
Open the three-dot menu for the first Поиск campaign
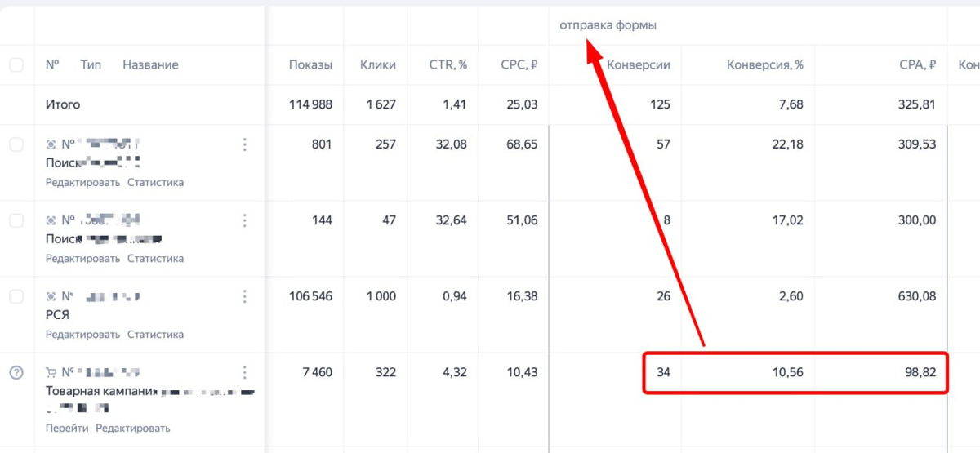tap(244, 144)
